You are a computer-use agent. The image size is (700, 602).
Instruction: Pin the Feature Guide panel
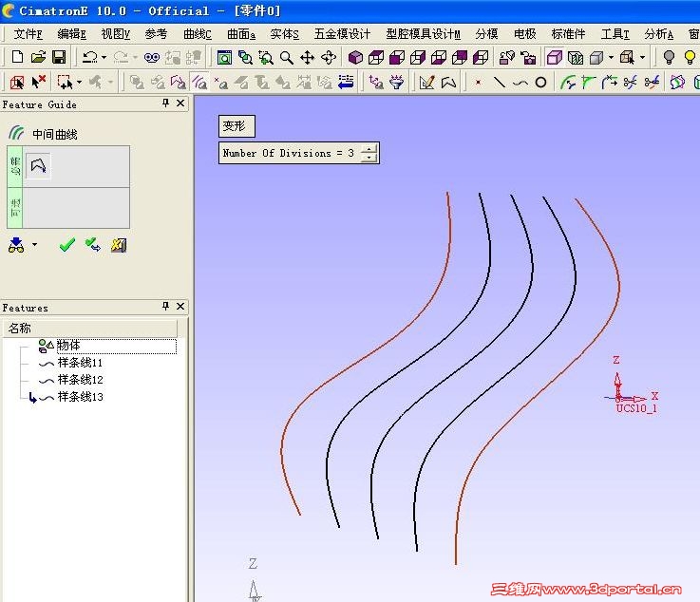point(165,103)
